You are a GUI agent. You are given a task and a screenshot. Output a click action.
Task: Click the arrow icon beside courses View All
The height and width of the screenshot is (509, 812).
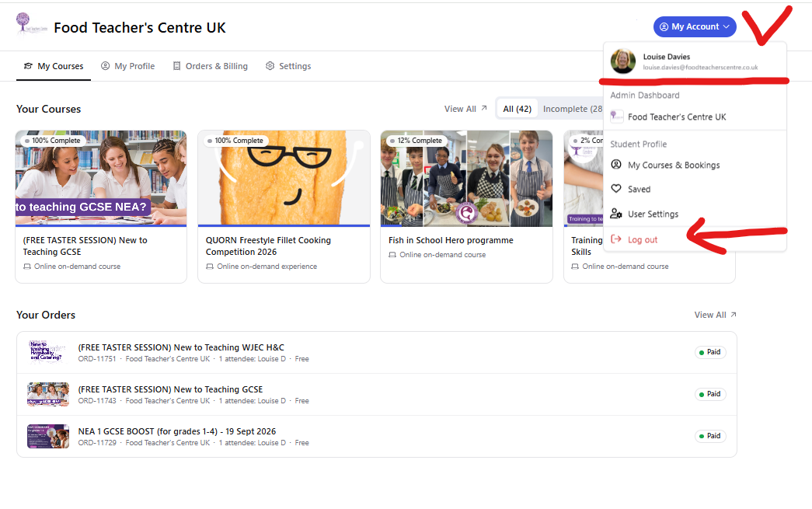[484, 108]
